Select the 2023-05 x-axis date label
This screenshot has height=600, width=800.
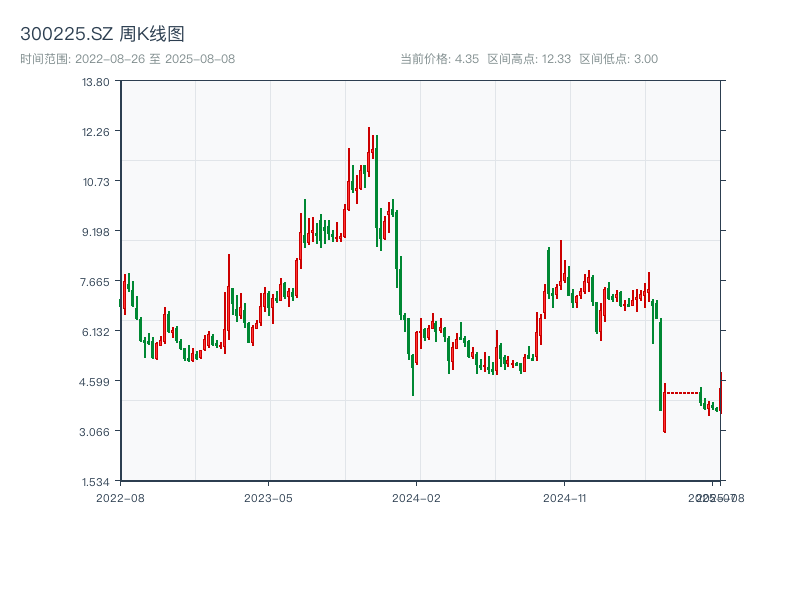pos(269,497)
